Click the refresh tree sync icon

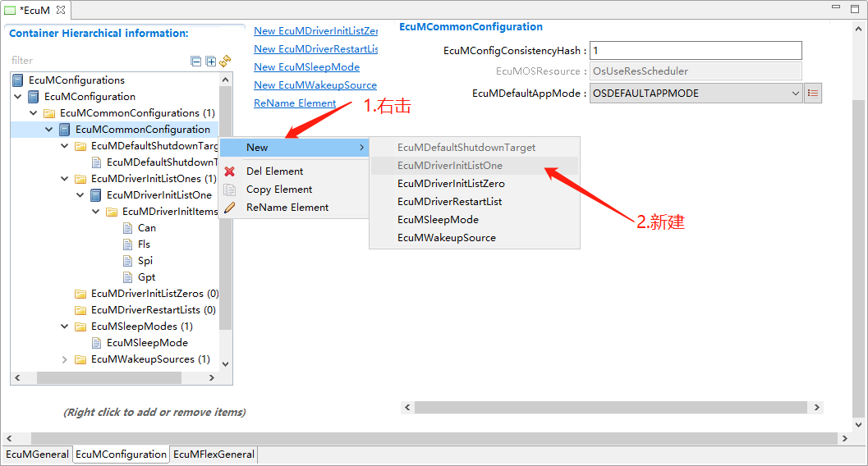point(225,61)
